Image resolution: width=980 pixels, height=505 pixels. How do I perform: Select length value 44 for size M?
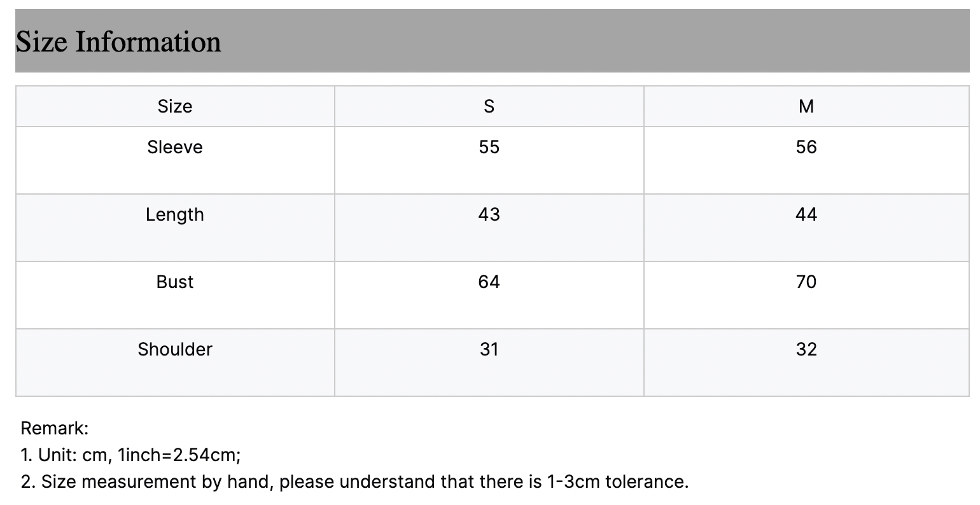click(x=806, y=214)
